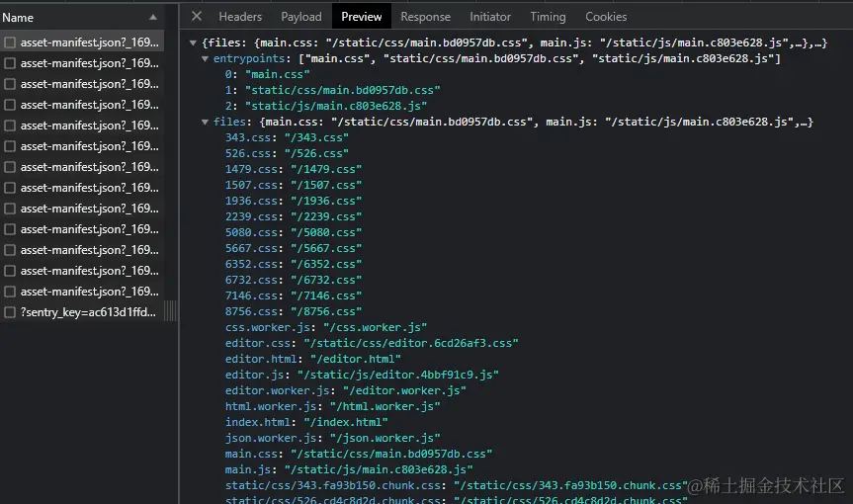The height and width of the screenshot is (504, 853).
Task: Collapse the entrypoints array
Action: [x=205, y=58]
